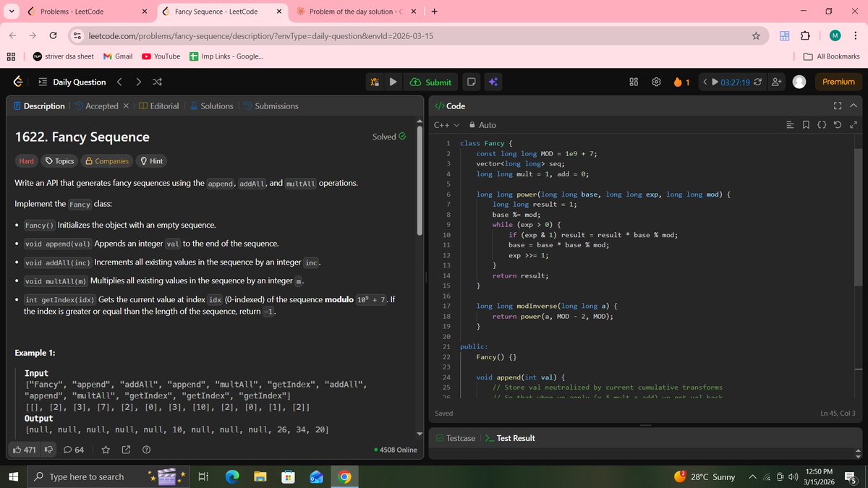Downvote the problem with thumbs down
Image resolution: width=868 pixels, height=488 pixels.
50,450
